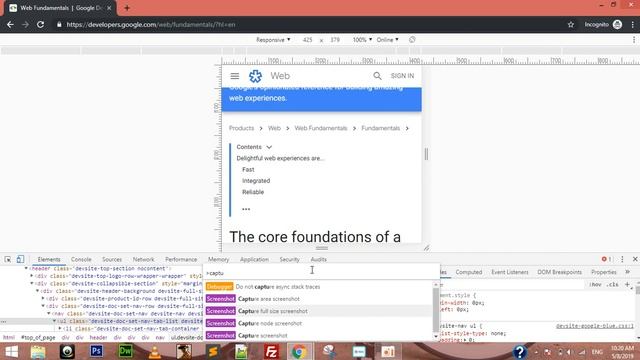Image resolution: width=640 pixels, height=360 pixels.
Task: Click the help question mark in taskbar
Action: (x=520, y=351)
